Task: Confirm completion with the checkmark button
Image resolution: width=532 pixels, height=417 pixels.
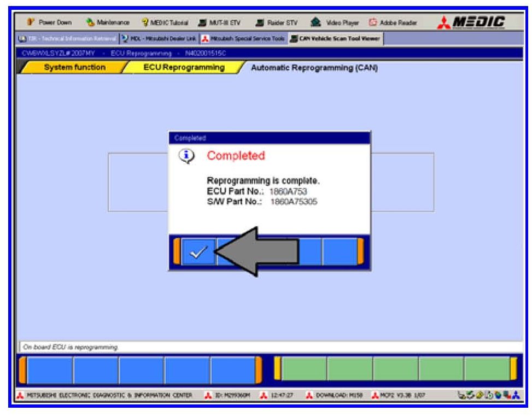Action: pyautogui.click(x=198, y=252)
